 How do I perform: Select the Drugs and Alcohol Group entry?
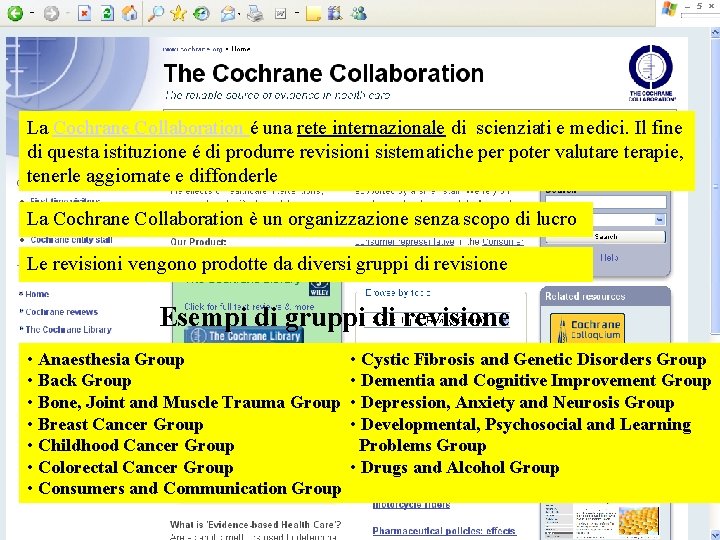click(x=460, y=467)
